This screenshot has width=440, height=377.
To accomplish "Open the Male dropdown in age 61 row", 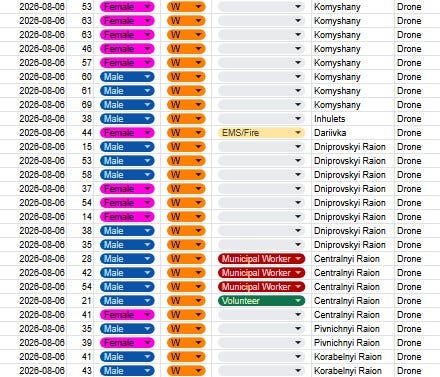I will pyautogui.click(x=127, y=91).
